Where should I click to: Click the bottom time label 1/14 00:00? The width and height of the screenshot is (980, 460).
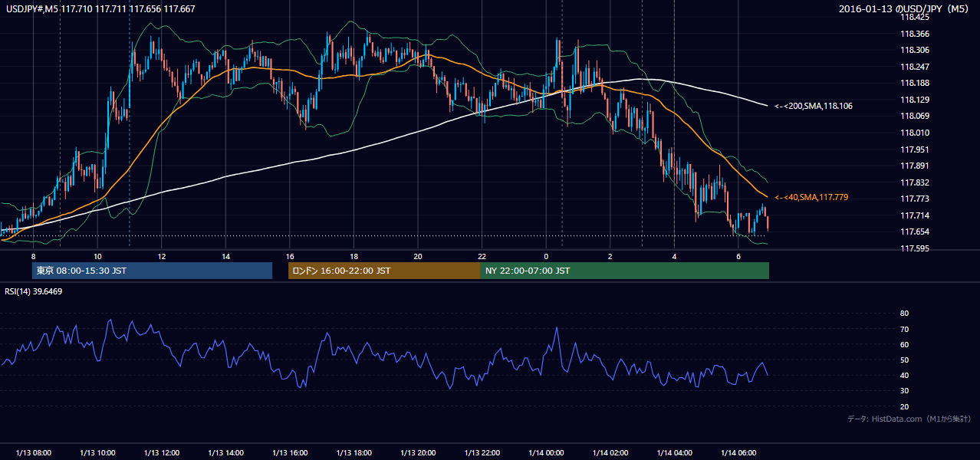tap(546, 453)
